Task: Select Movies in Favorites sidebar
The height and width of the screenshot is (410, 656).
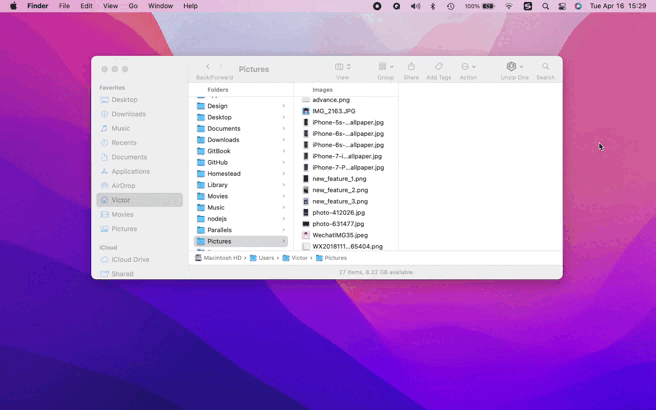Action: tap(139, 214)
